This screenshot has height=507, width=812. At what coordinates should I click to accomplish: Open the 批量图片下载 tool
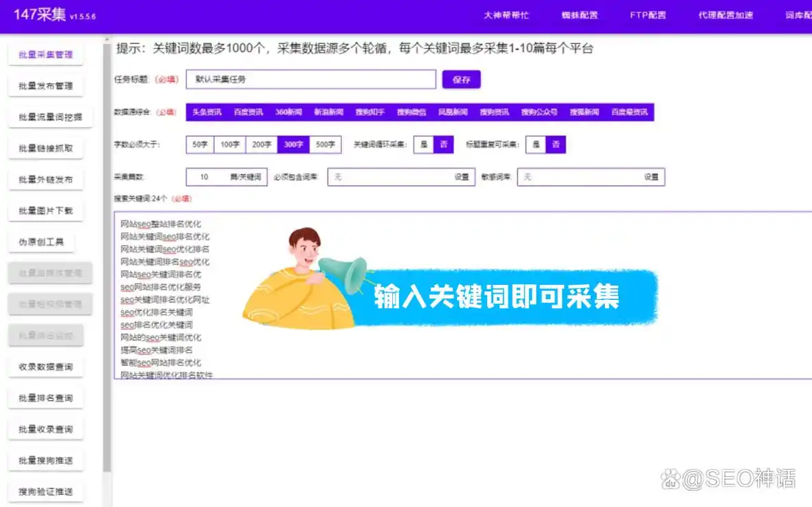click(x=45, y=210)
